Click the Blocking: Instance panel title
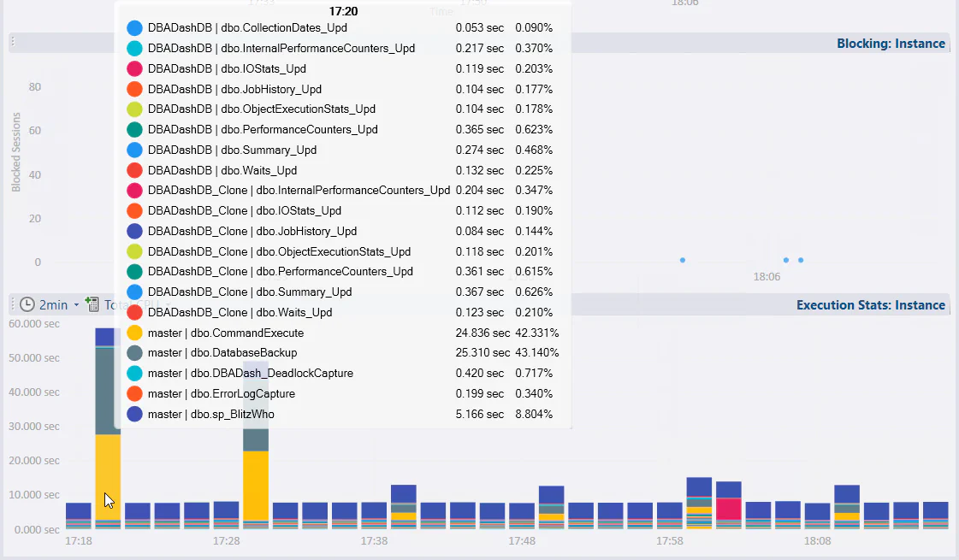Viewport: 959px width, 560px height. pos(891,44)
